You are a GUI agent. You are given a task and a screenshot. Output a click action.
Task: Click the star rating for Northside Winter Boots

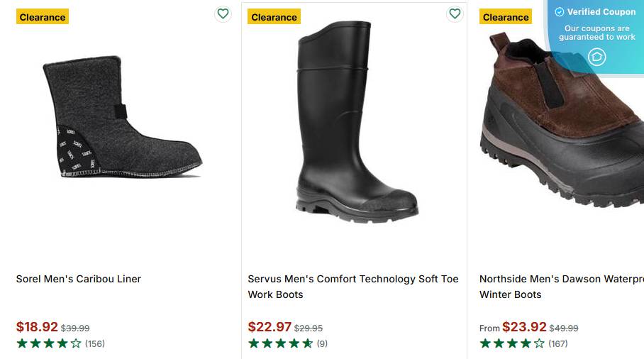pos(512,343)
